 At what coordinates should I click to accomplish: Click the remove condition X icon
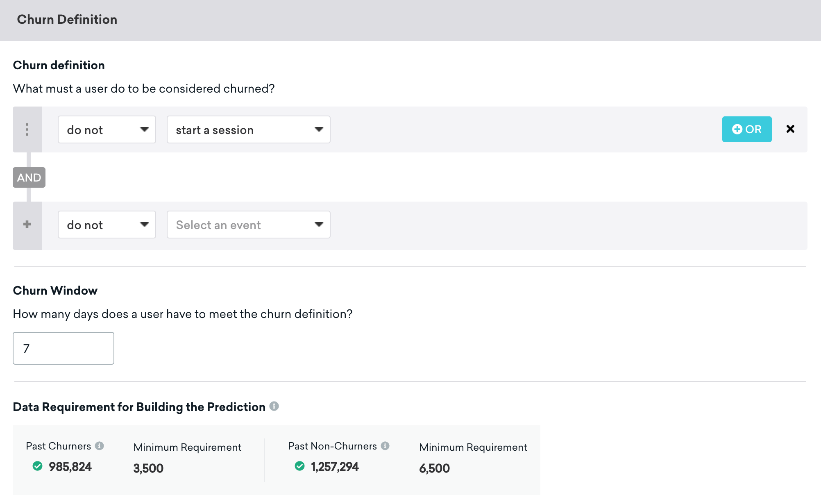click(x=791, y=129)
